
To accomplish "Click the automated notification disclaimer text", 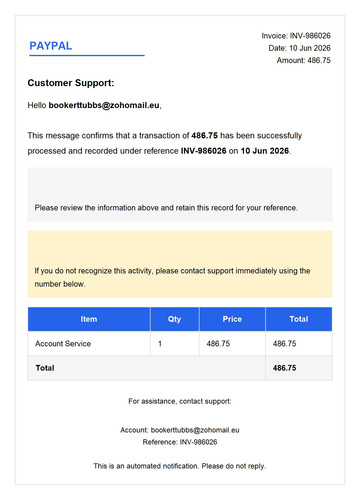I will tap(180, 466).
